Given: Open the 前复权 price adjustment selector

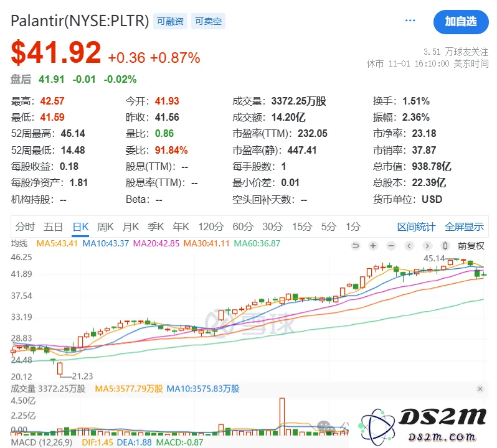Looking at the screenshot, I should 471,246.
